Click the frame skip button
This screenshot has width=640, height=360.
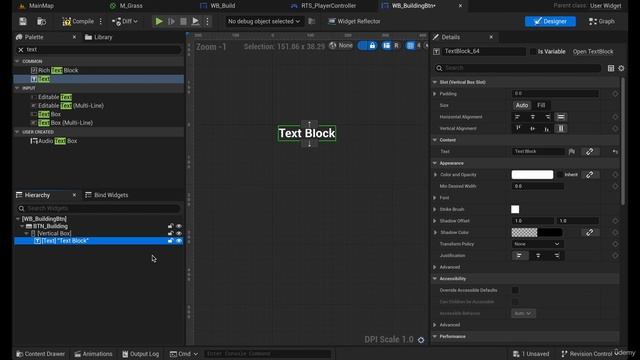[171, 21]
